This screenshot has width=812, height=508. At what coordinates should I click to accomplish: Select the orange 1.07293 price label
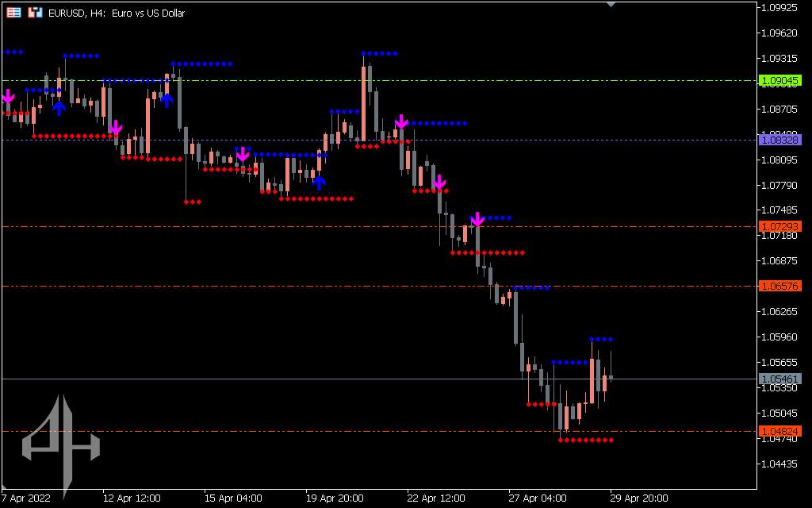[780, 226]
